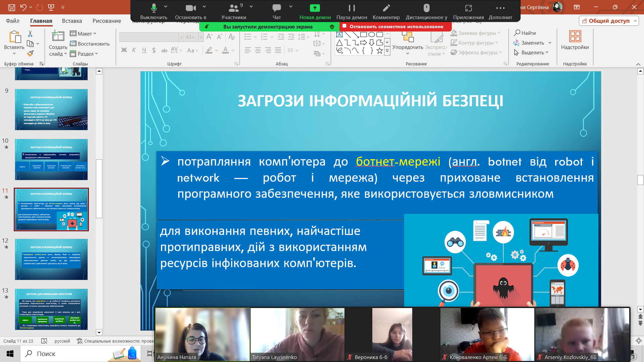Open the Windows Start button
The image size is (644, 362).
[10, 354]
